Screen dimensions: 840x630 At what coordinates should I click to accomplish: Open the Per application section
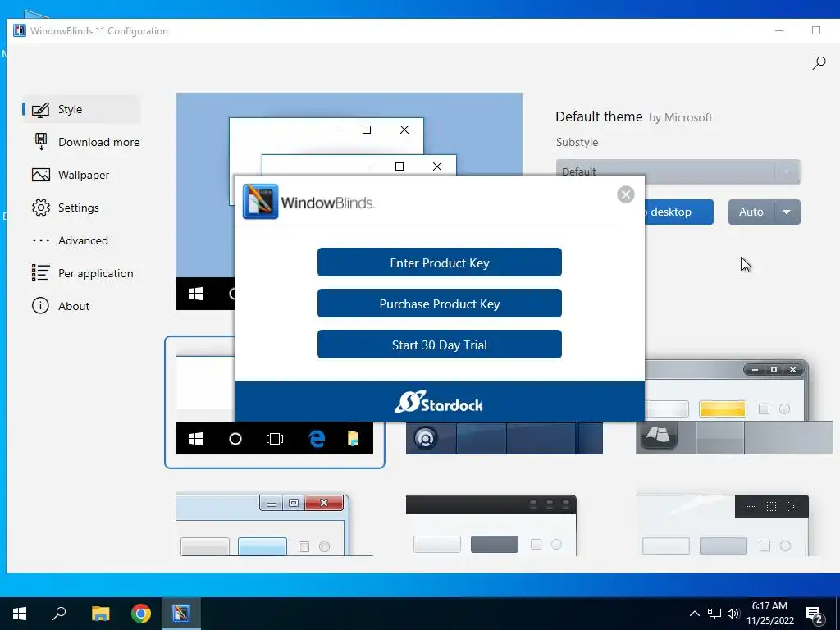[x=81, y=273]
